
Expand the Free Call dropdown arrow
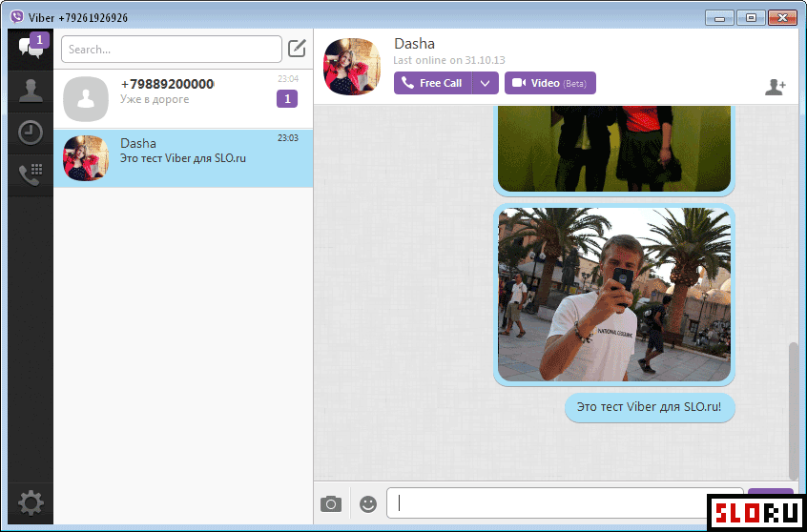[x=486, y=83]
